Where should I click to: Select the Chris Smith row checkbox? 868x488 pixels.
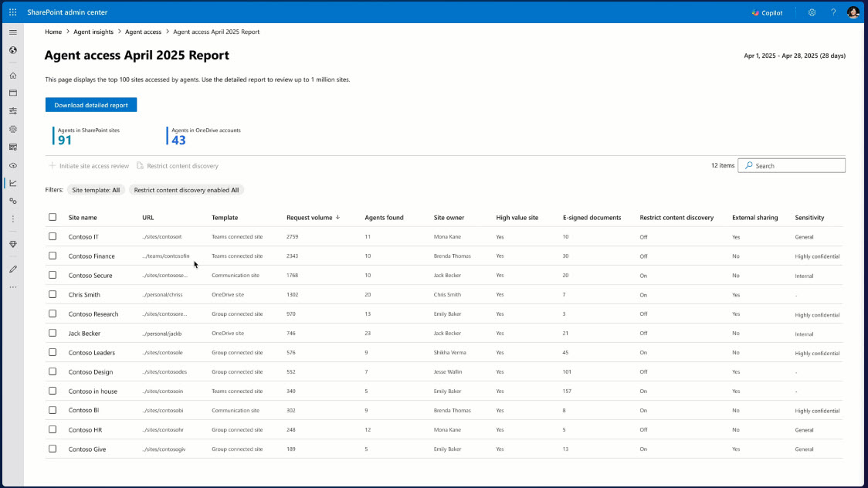coord(53,294)
